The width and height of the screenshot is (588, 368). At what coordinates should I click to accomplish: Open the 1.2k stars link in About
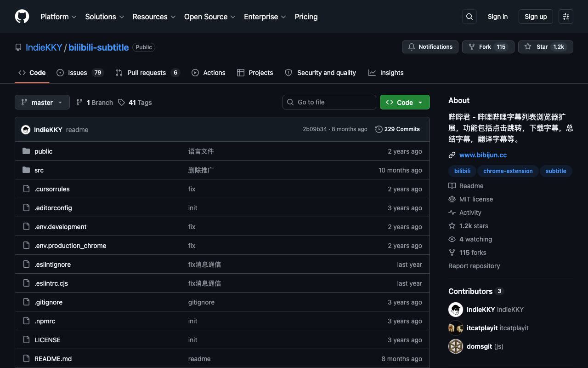[x=474, y=226]
